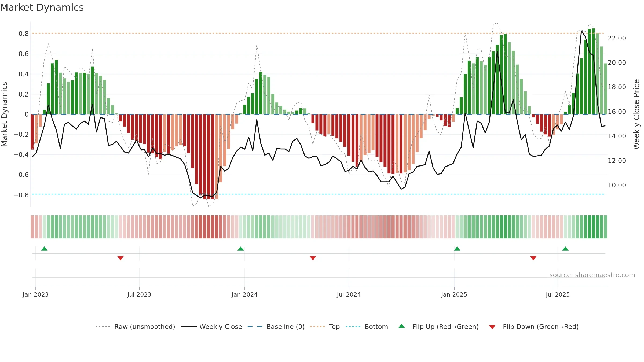644x362 pixels.
Task: Click the 18.00 right axis price label
Action: click(x=617, y=87)
